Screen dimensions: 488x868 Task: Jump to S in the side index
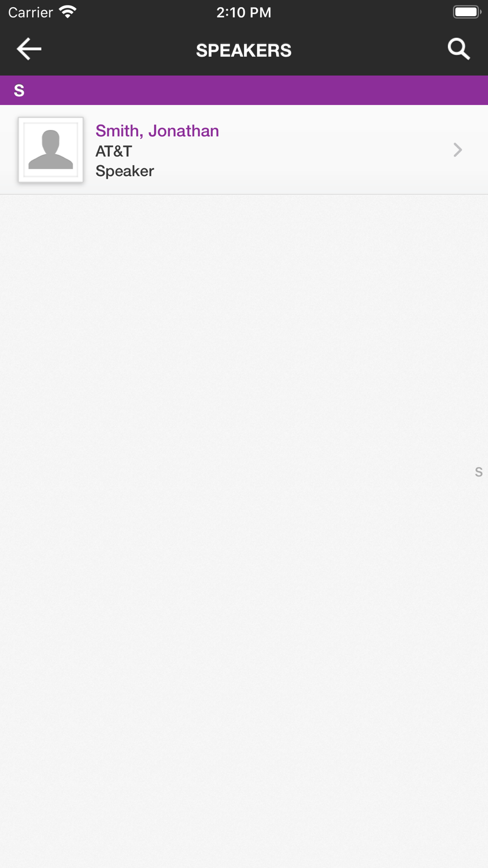[x=479, y=472]
